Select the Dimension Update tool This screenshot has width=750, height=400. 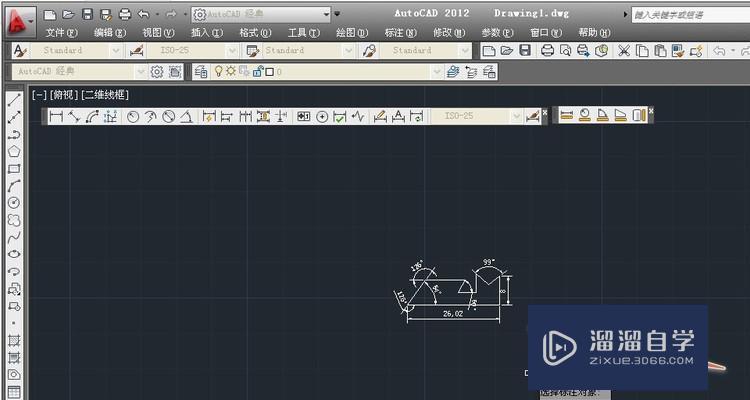[x=417, y=116]
